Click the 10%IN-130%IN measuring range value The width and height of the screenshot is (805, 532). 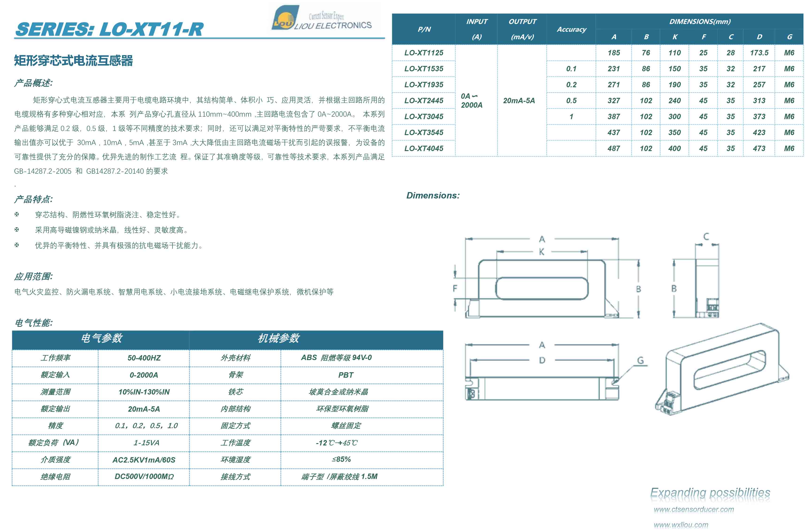coord(144,391)
